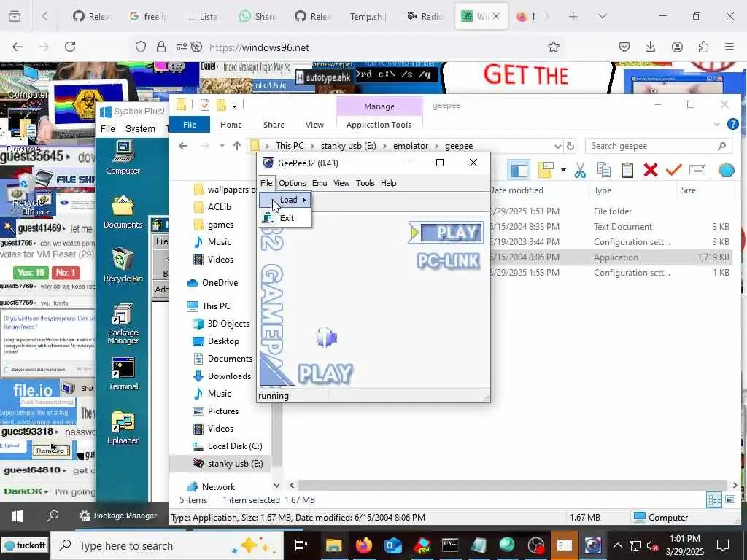
Task: Click the 'stanky usb (E:)' breadcrumb in address bar
Action: [x=348, y=146]
